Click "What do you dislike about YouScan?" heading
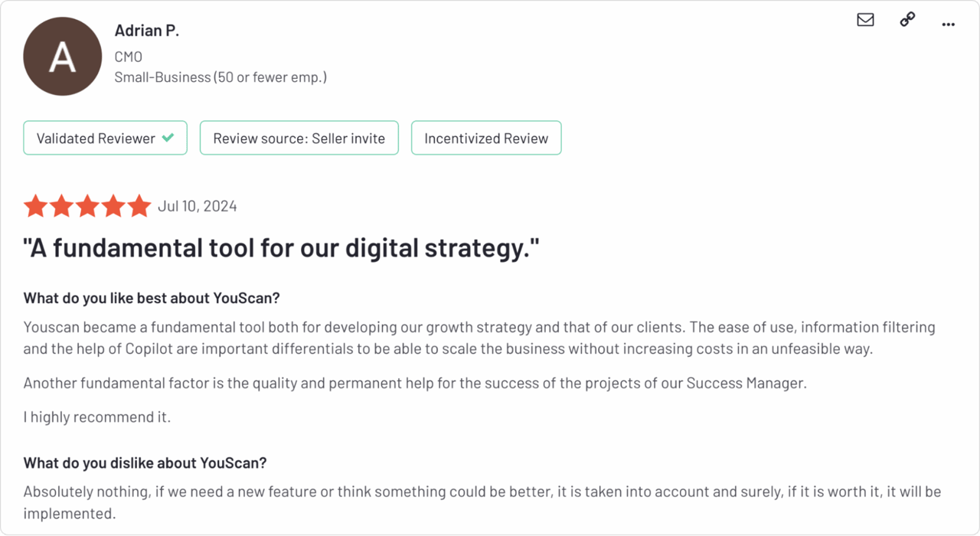This screenshot has height=536, width=980. coord(145,462)
